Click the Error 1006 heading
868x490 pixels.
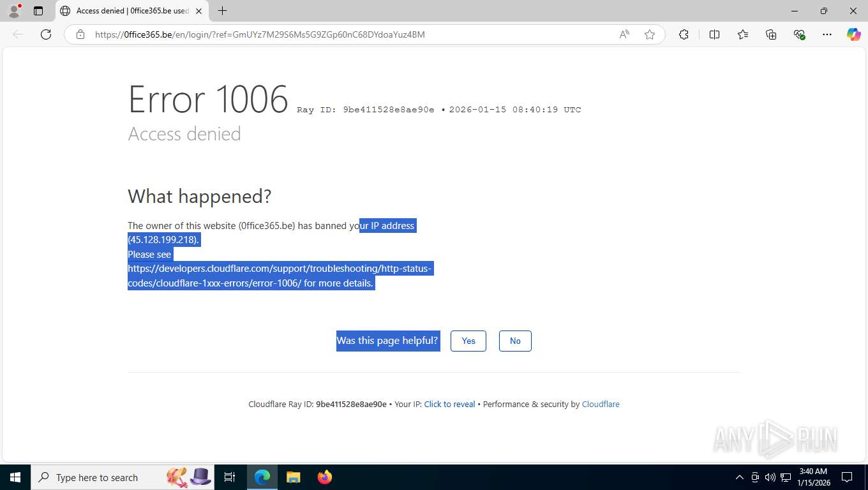(208, 99)
